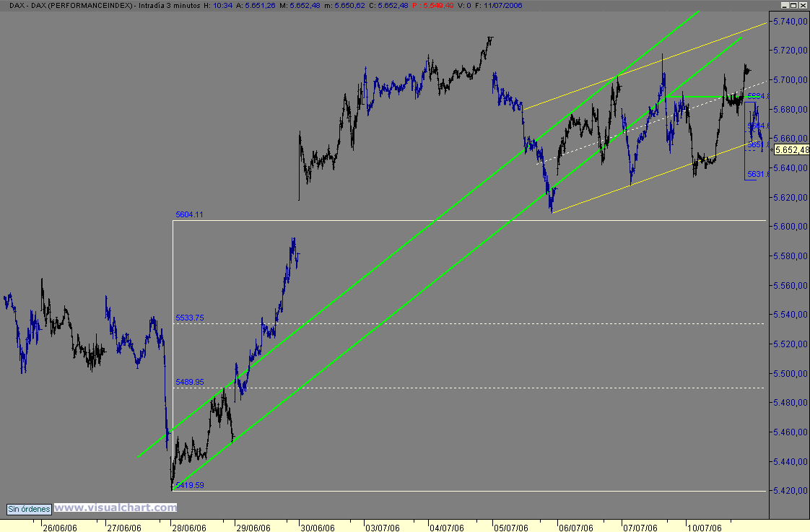Viewport: 810px width, 532px height.
Task: Click the 5.580,00 price axis value
Action: tap(790, 256)
